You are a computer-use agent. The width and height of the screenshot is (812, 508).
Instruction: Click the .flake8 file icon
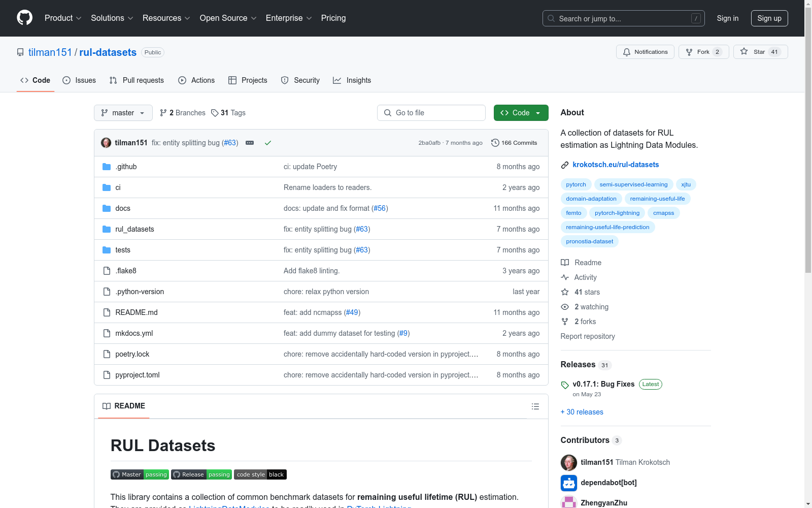tap(107, 271)
